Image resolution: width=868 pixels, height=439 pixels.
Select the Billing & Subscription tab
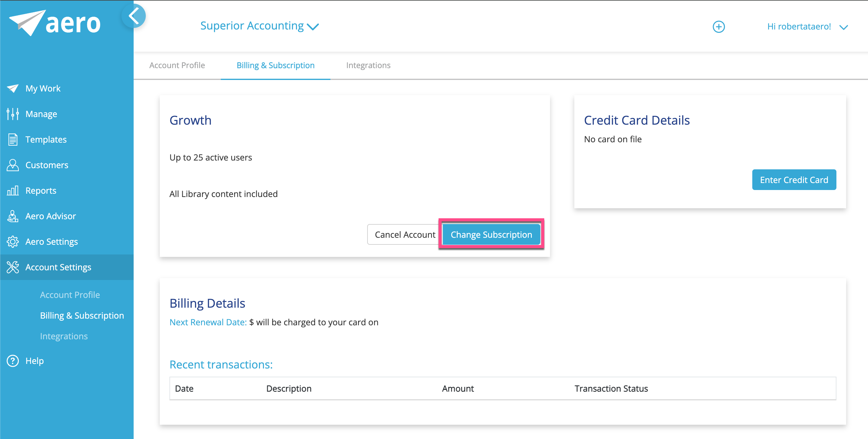pos(275,65)
